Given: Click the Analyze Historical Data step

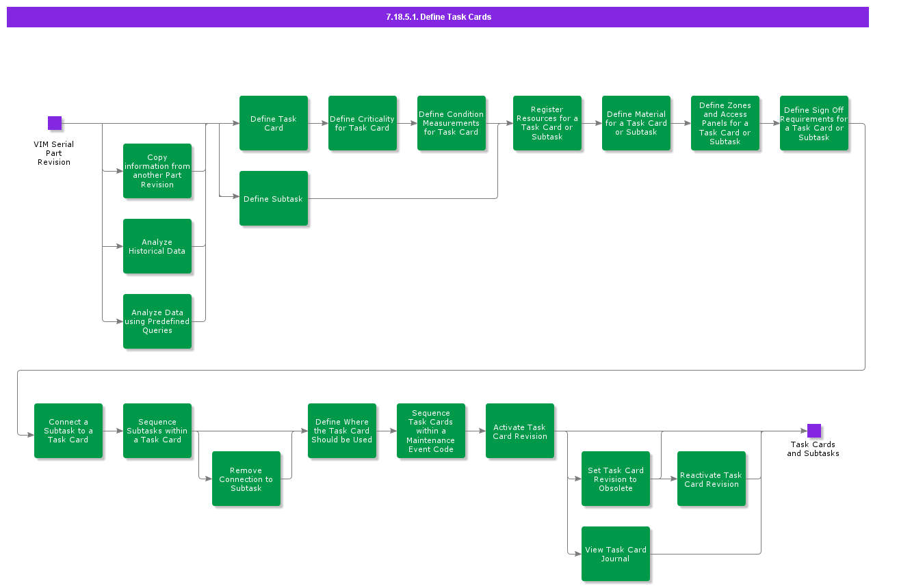Looking at the screenshot, I should (157, 246).
